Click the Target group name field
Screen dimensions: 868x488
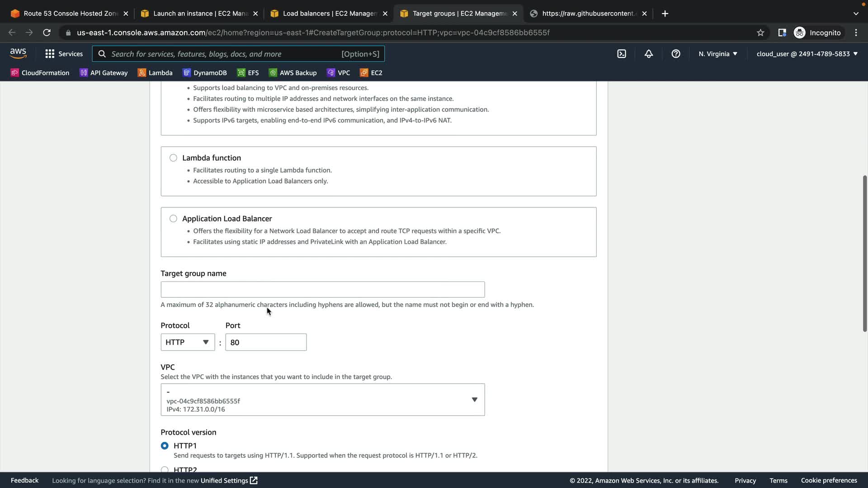pyautogui.click(x=322, y=290)
